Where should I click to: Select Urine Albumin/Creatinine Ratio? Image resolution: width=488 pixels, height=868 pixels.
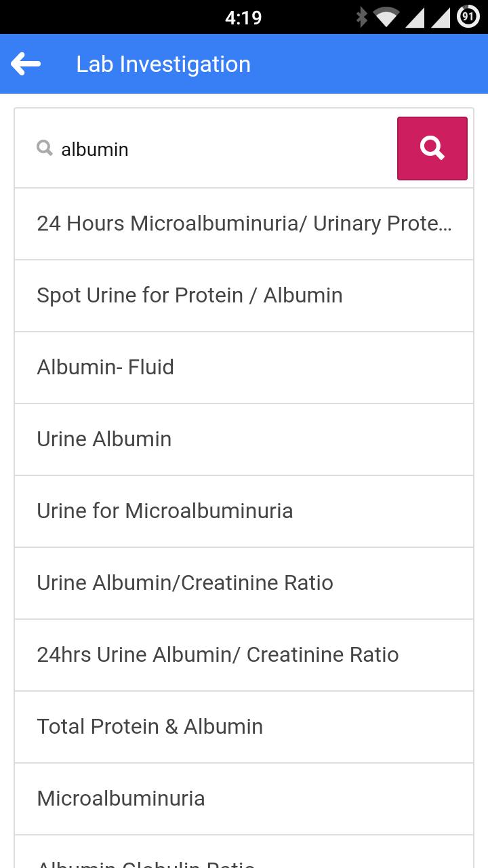244,583
